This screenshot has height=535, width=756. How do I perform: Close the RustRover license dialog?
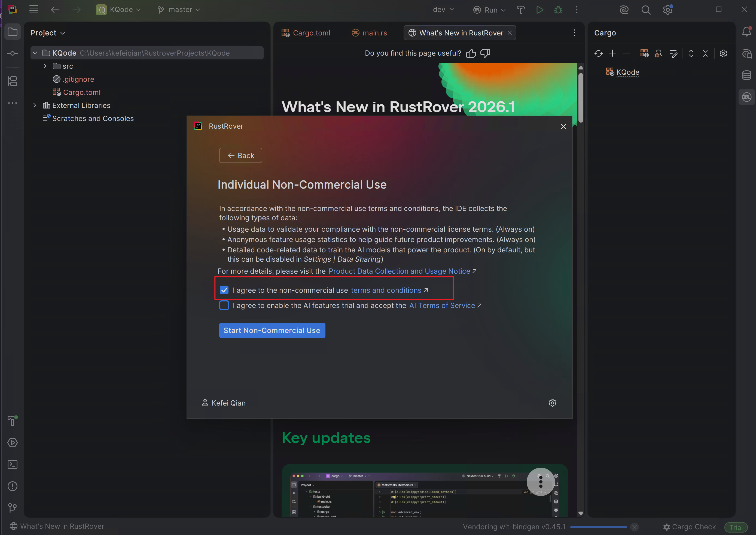[x=563, y=126]
